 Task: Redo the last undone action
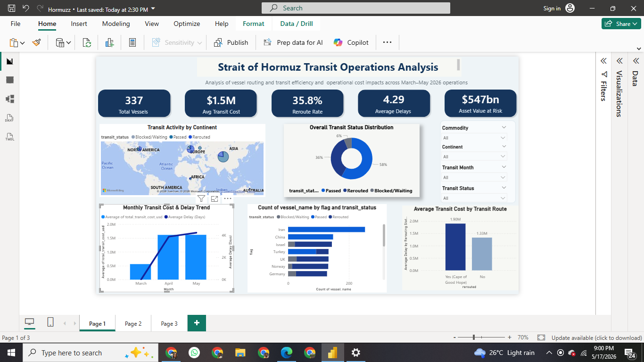click(x=40, y=8)
